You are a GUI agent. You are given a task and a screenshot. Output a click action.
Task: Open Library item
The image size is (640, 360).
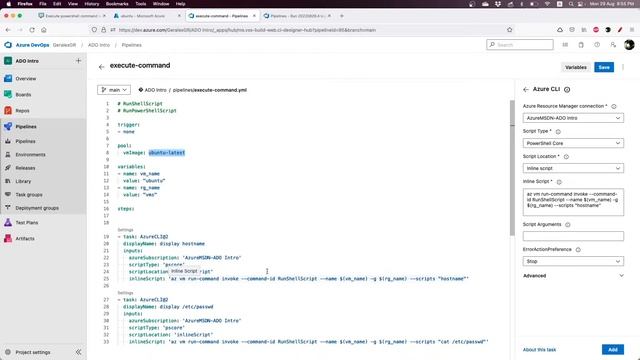[23, 181]
